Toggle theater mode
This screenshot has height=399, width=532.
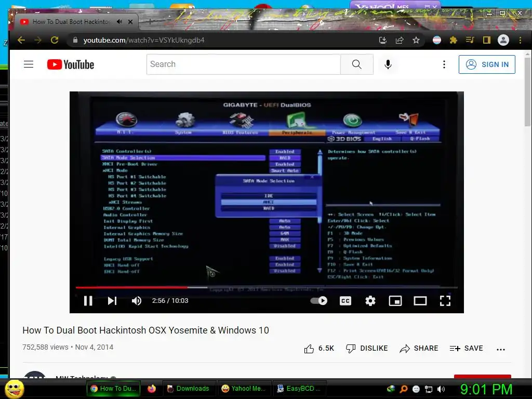pyautogui.click(x=420, y=301)
